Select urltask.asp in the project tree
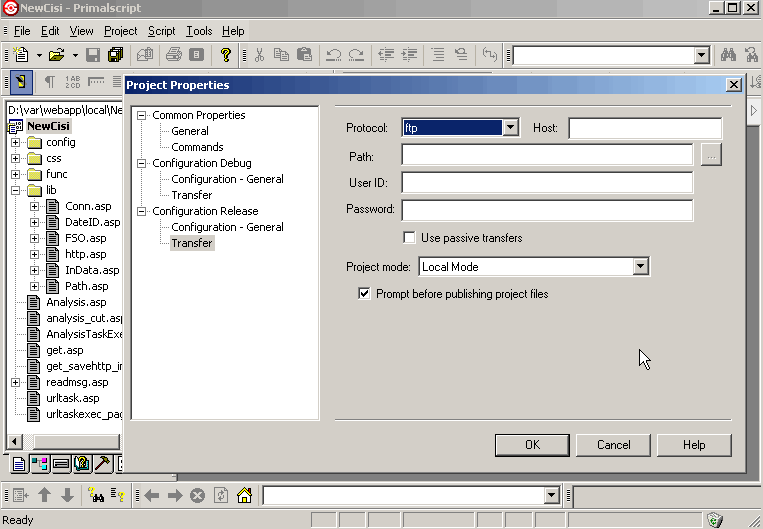This screenshot has width=763, height=529. point(73,398)
